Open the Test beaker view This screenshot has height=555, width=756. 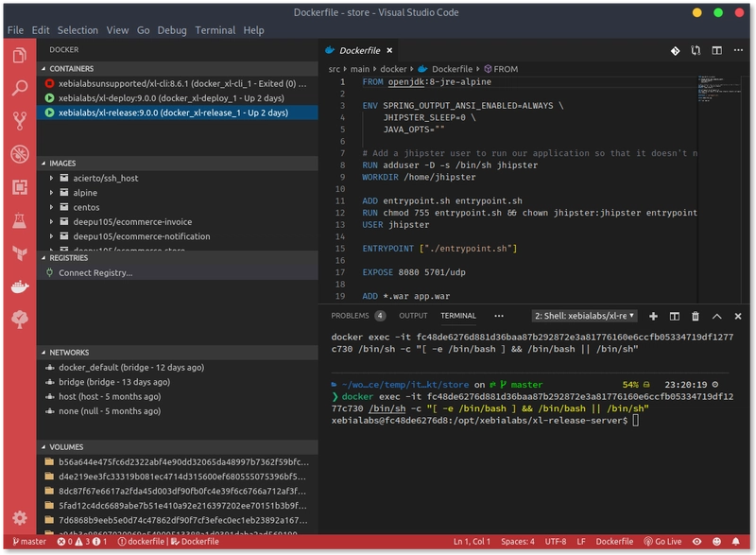[19, 220]
